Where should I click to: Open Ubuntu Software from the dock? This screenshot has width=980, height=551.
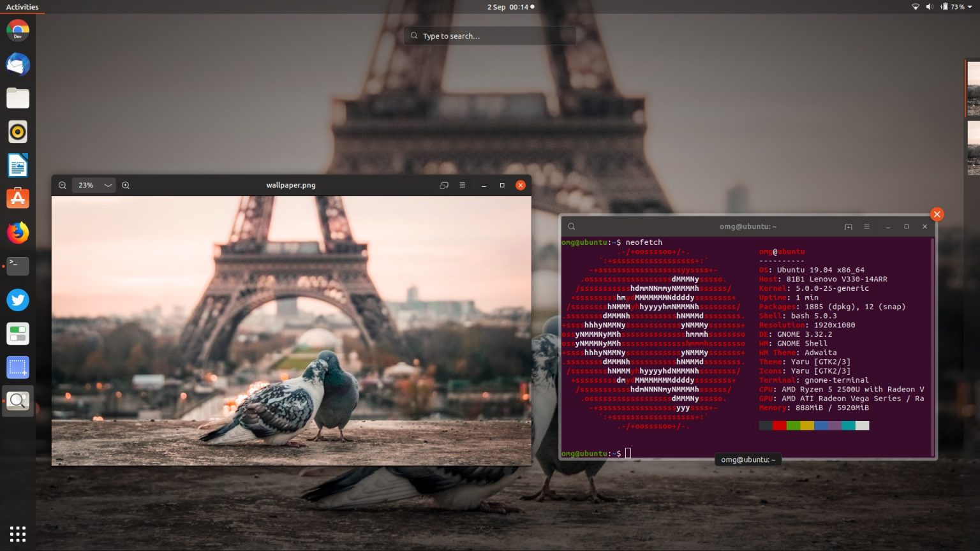click(17, 198)
